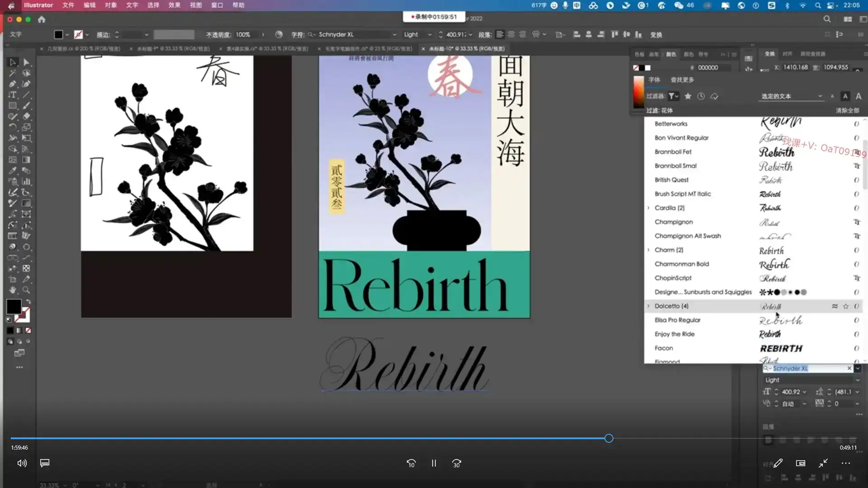The height and width of the screenshot is (488, 868).
Task: Expand the Dolcetto (4) font family
Action: (647, 306)
